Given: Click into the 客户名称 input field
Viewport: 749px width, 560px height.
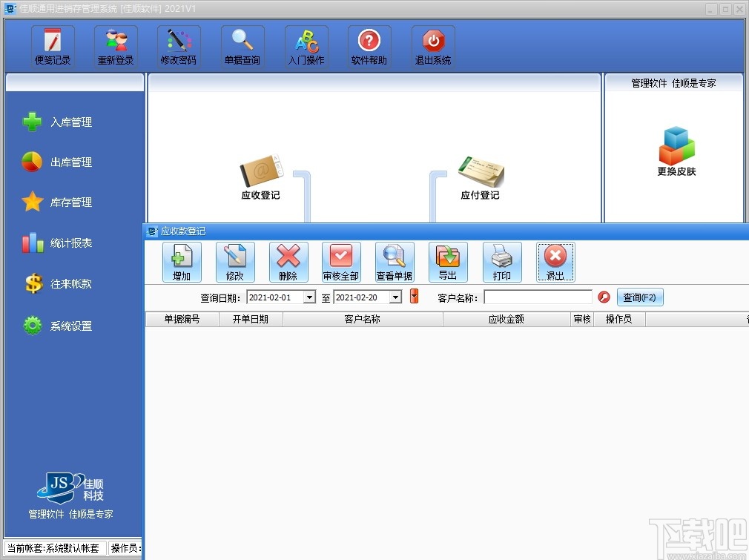Looking at the screenshot, I should point(538,297).
